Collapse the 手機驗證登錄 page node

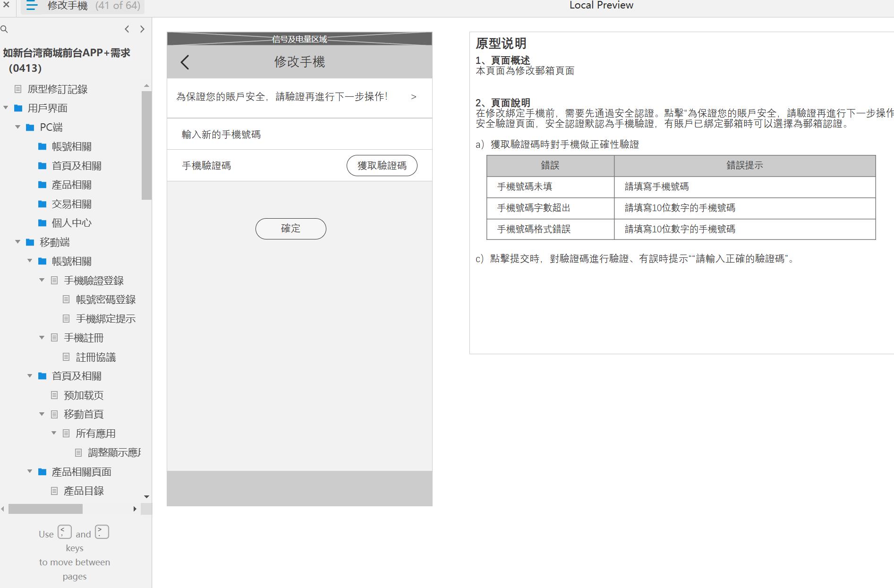point(42,280)
